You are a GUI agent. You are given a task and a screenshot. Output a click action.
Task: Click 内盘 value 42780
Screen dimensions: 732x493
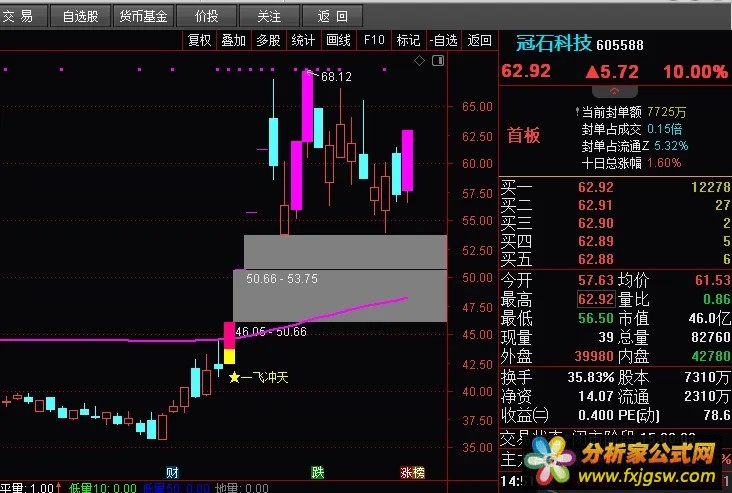[711, 356]
